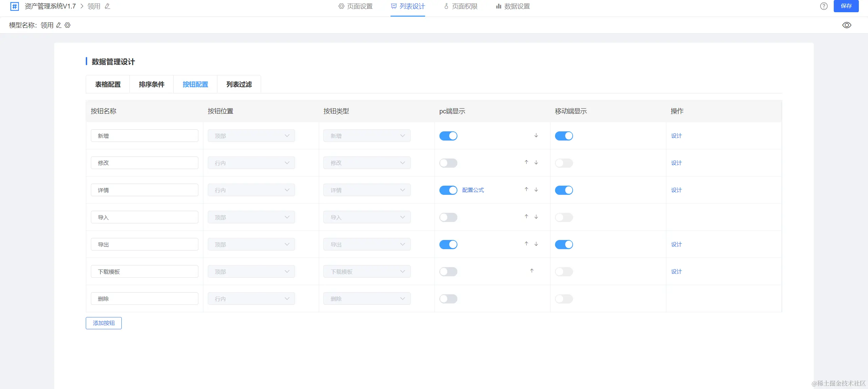The height and width of the screenshot is (389, 868).
Task: Click the 导入 button name field
Action: tap(144, 217)
